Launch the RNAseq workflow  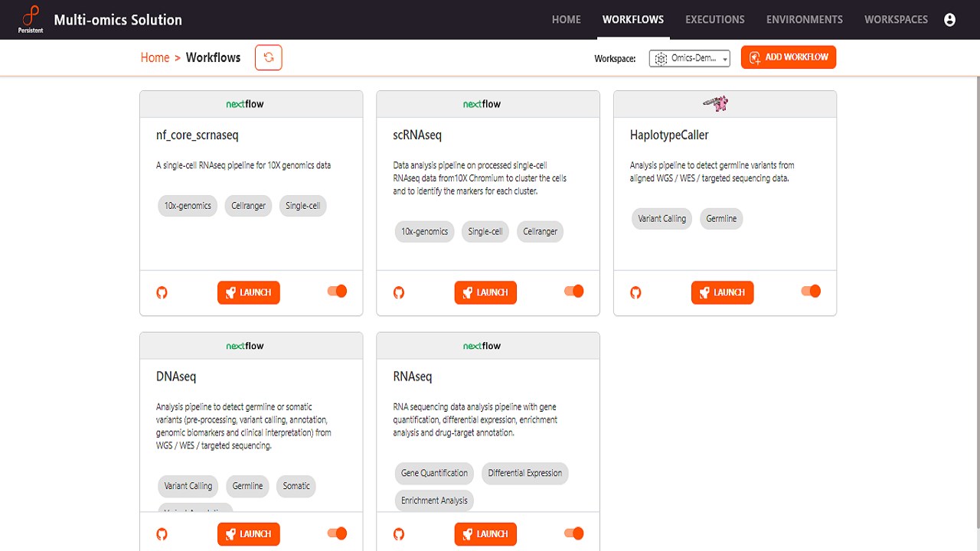(x=485, y=534)
